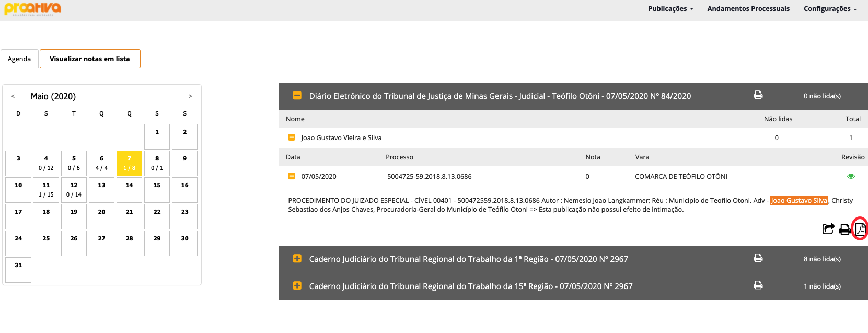This screenshot has width=868, height=333.
Task: Go to Andamentos Processuais
Action: click(x=748, y=9)
